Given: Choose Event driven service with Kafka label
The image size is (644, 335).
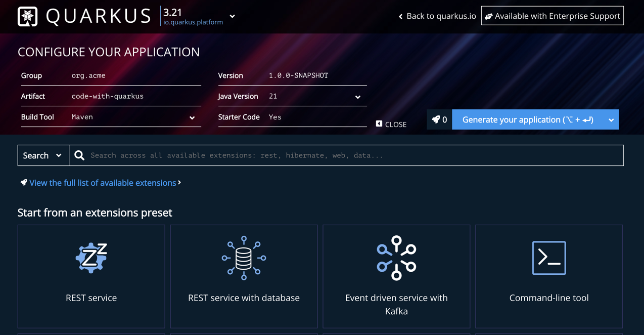Looking at the screenshot, I should click(x=396, y=304).
